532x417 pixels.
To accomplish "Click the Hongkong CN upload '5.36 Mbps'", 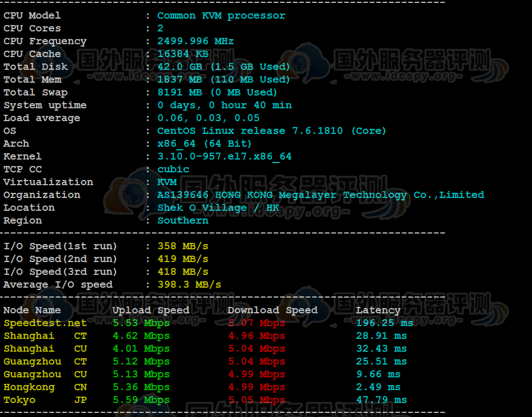I will click(x=141, y=387).
